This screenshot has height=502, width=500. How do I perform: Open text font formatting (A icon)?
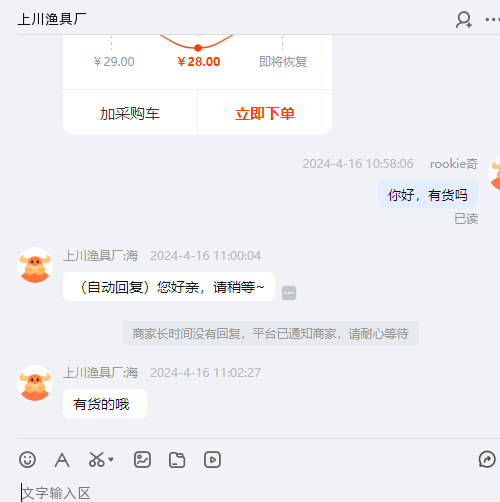click(x=62, y=460)
